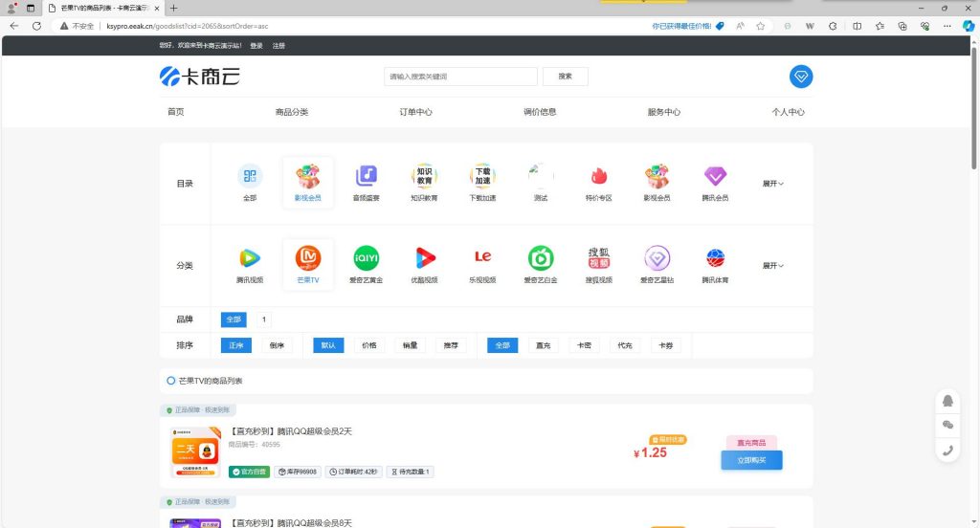This screenshot has width=980, height=528.
Task: Select the 特价专区 flame icon
Action: point(599,176)
